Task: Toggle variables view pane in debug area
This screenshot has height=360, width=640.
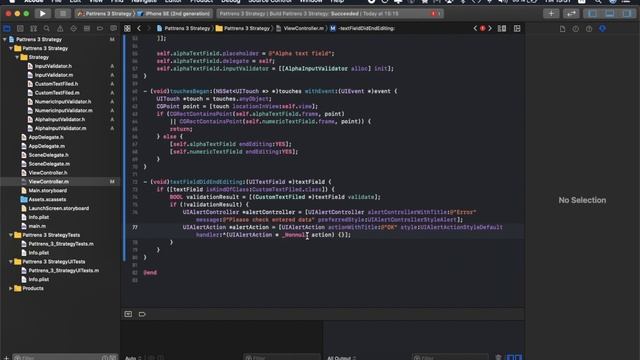Action: 510,357
